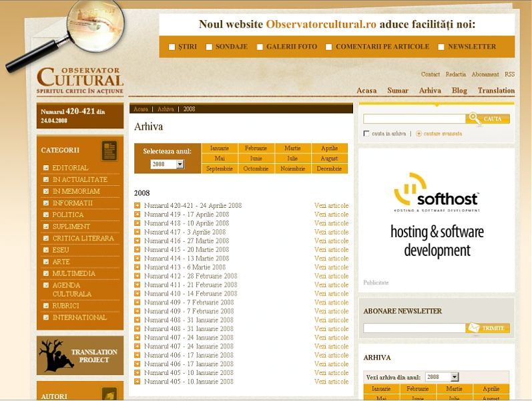Click the arrow icon beside Numarul 418
The width and height of the screenshot is (532, 401).
137,223
